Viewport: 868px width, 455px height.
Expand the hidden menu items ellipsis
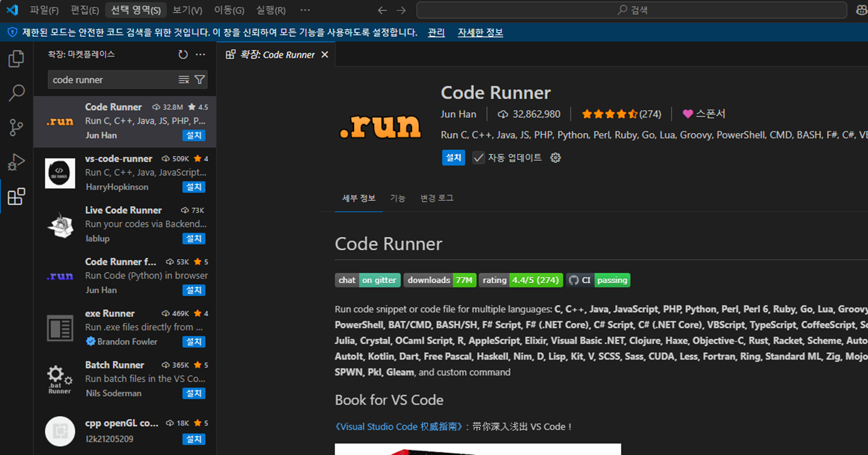pyautogui.click(x=305, y=10)
